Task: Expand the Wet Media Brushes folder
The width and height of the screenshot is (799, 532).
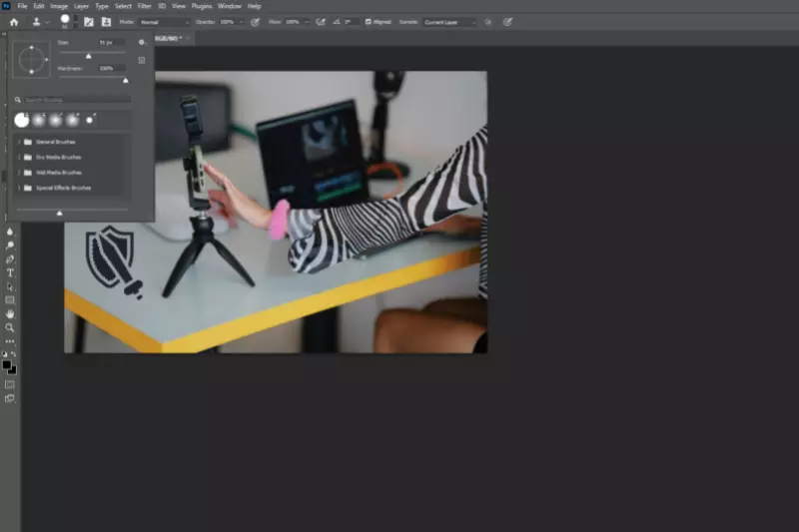Action: pos(19,173)
